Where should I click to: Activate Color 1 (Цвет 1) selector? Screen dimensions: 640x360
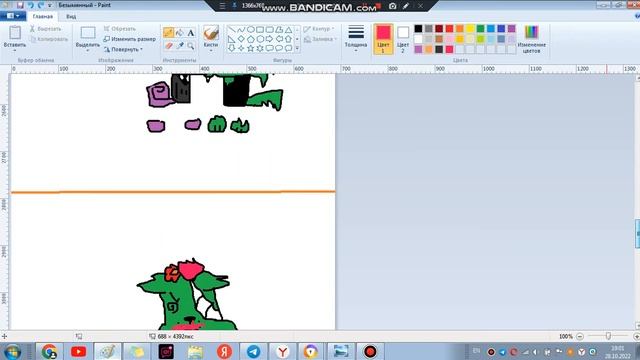[x=383, y=39]
